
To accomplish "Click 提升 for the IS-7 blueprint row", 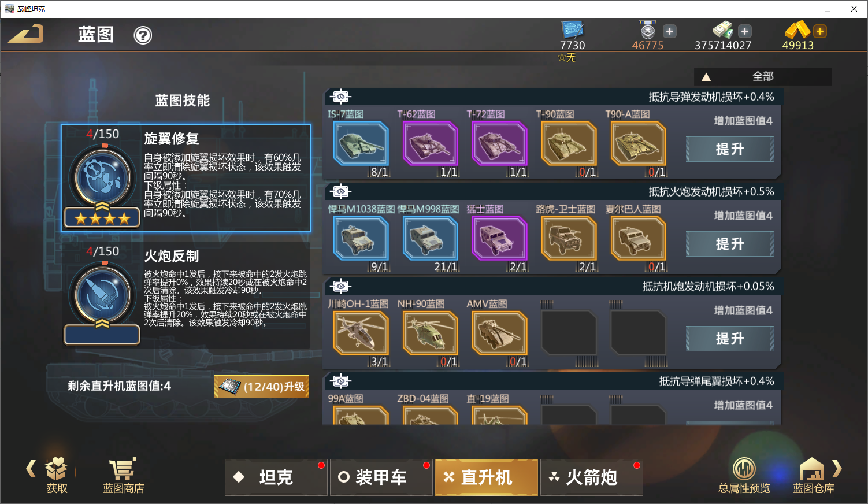I will click(x=730, y=149).
